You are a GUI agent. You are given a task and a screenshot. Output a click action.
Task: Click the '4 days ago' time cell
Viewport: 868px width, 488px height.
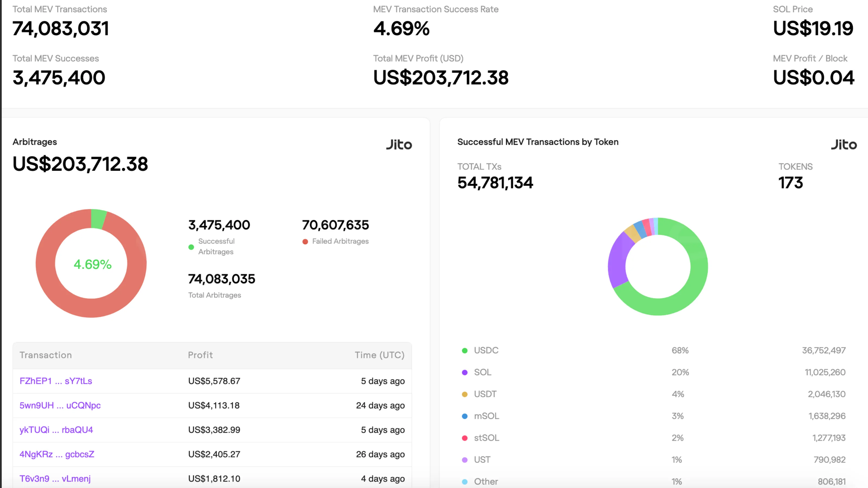tap(383, 479)
